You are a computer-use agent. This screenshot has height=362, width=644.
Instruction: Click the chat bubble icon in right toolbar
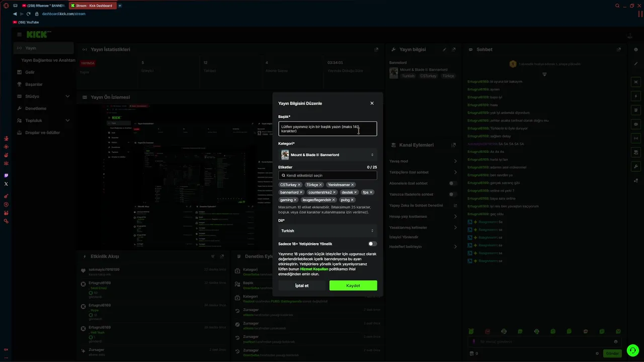pos(636,124)
